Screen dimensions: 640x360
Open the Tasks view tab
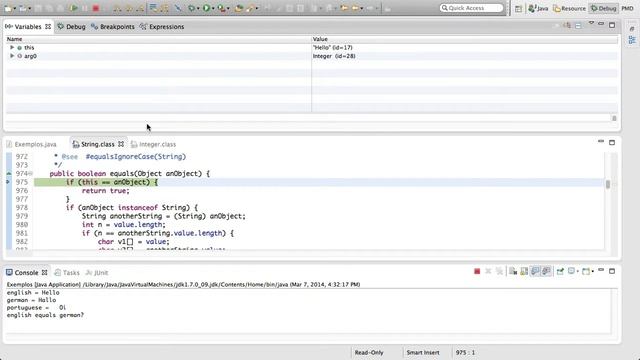67,273
